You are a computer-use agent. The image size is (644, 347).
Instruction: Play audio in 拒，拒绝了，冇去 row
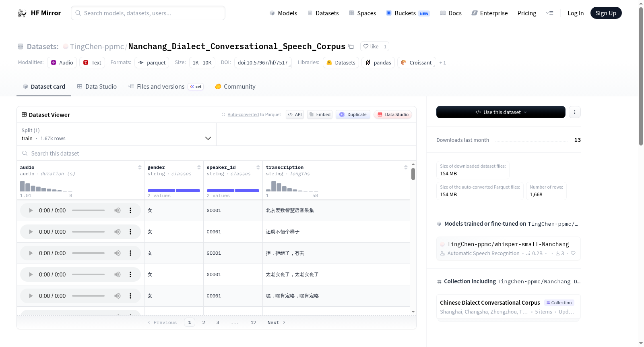(31, 253)
